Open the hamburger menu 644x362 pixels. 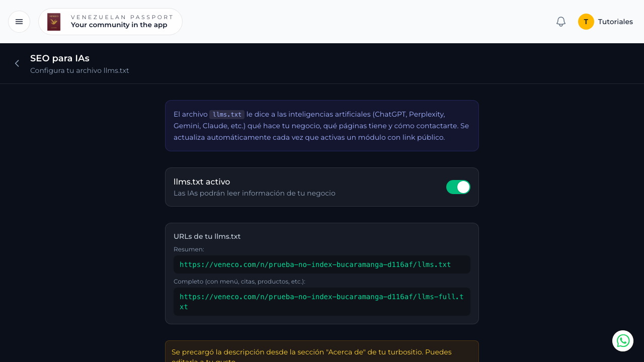(19, 22)
